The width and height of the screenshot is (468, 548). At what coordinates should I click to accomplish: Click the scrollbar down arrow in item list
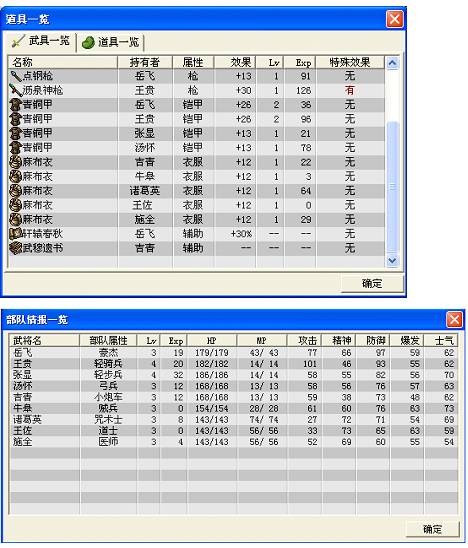(392, 261)
